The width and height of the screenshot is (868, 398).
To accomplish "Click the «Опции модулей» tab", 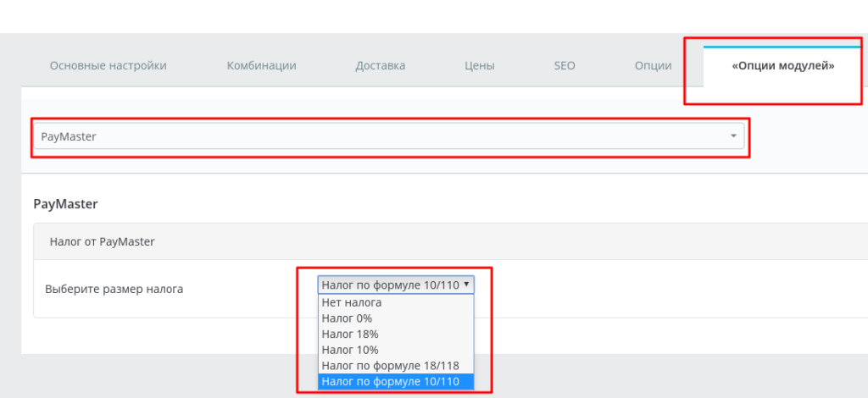I will click(x=782, y=66).
